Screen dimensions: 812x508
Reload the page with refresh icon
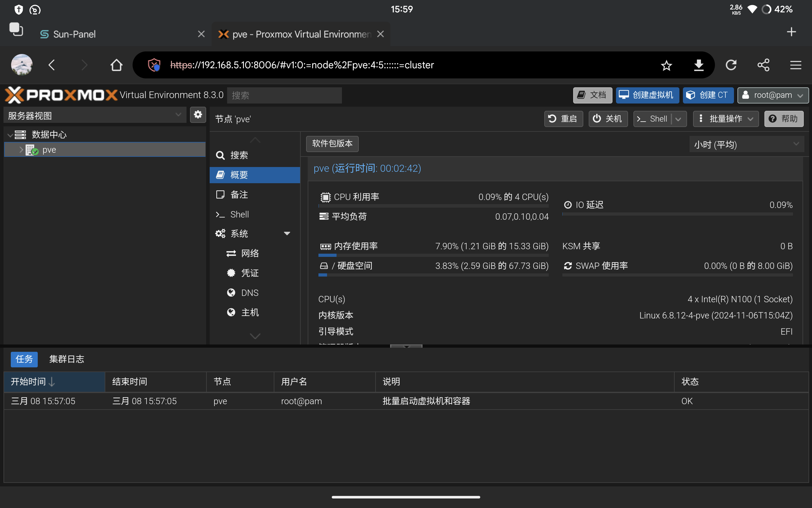[x=731, y=65]
